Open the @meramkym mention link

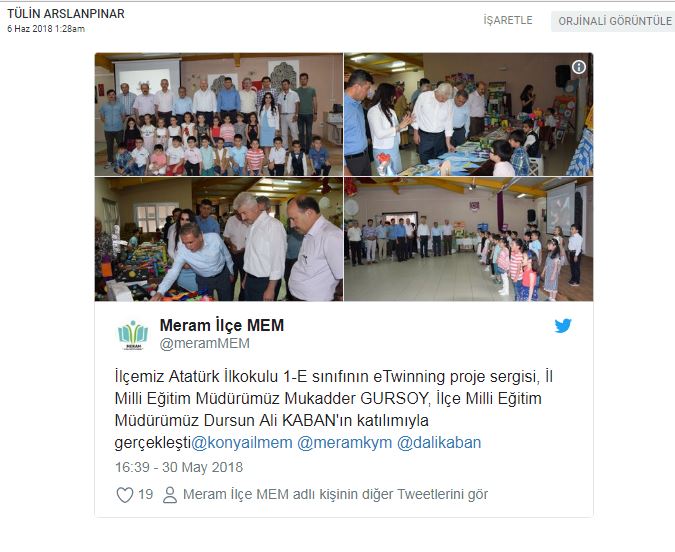[x=345, y=442]
